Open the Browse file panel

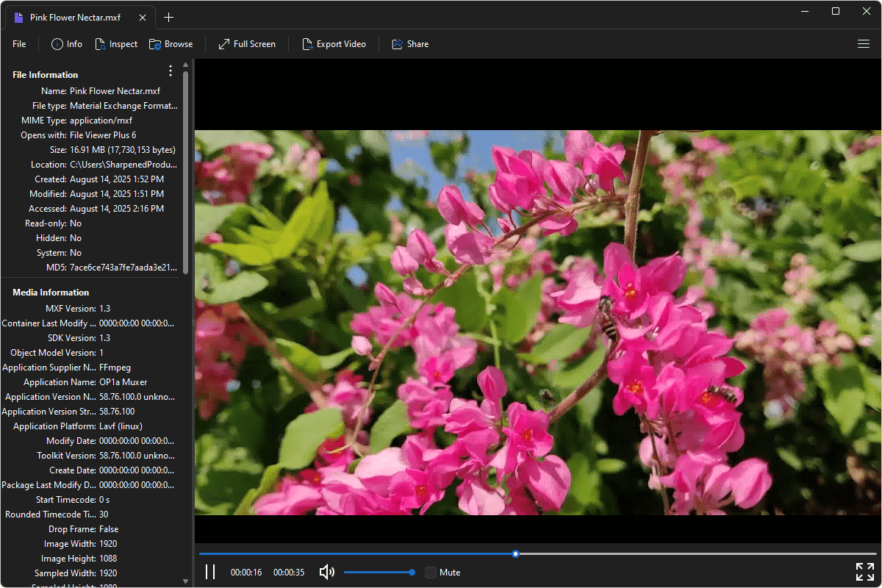pyautogui.click(x=171, y=44)
